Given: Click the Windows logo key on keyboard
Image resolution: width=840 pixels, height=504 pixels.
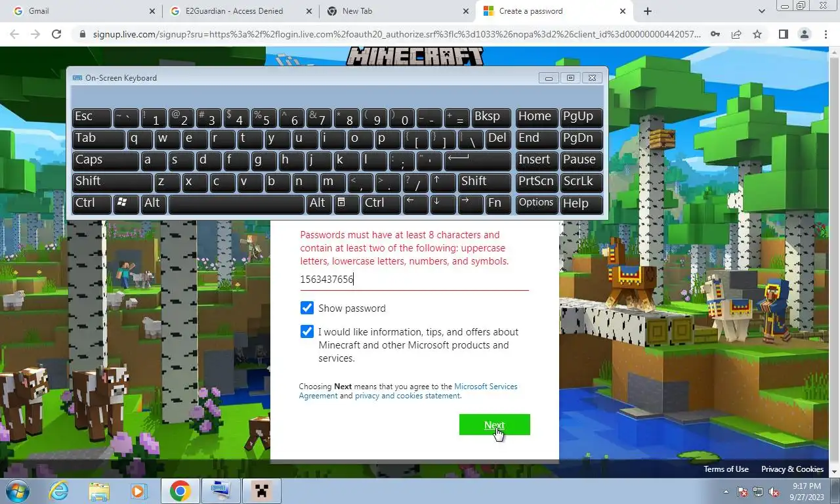Looking at the screenshot, I should [125, 204].
